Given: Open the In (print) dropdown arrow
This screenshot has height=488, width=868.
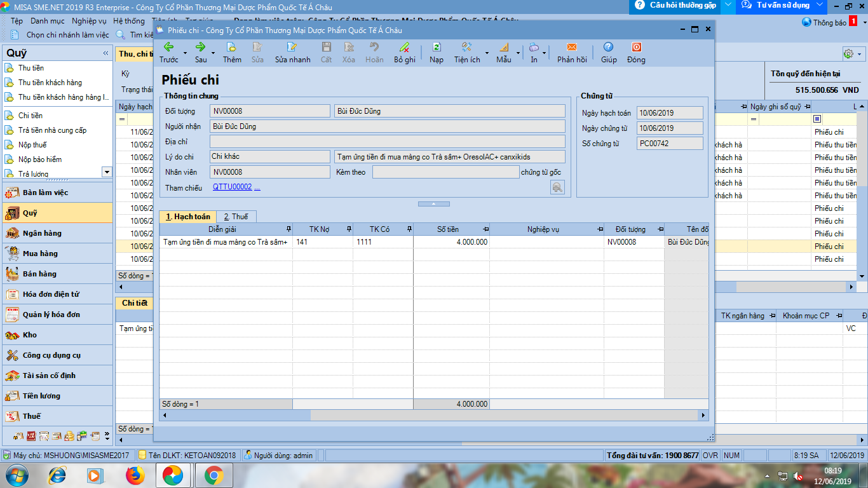Looking at the screenshot, I should (x=545, y=53).
